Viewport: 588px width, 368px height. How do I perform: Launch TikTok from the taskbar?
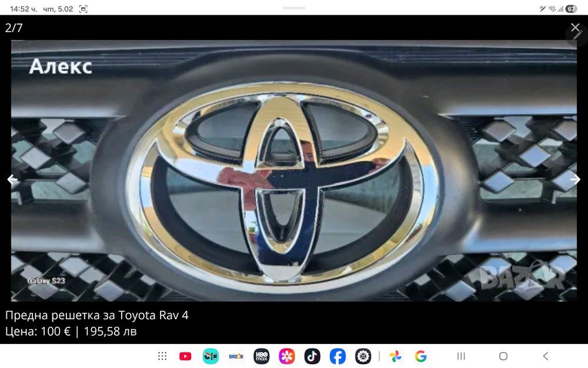pyautogui.click(x=312, y=356)
